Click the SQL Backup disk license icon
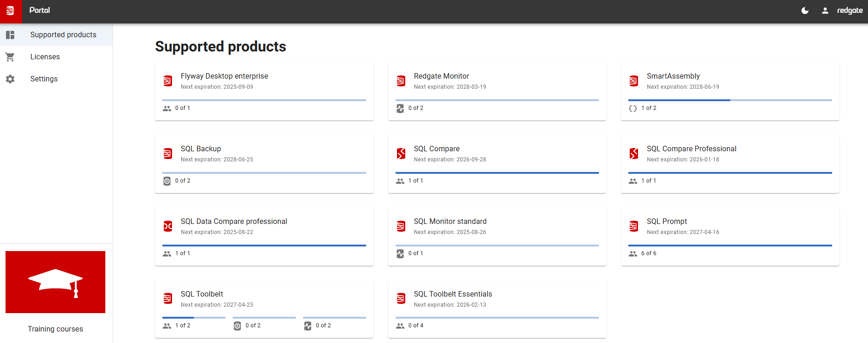Screen dimensions: 868x343 (x=167, y=181)
